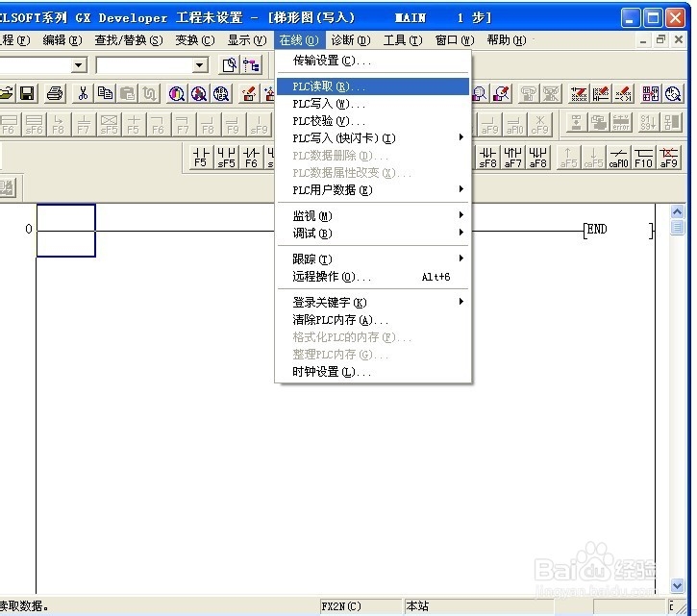Open the 帮助(H) menu

507,40
